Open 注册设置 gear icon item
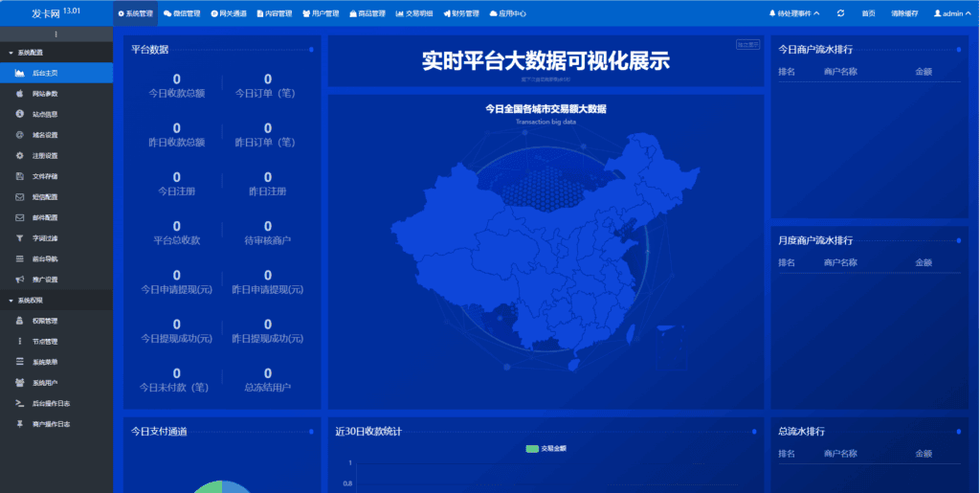 point(56,156)
